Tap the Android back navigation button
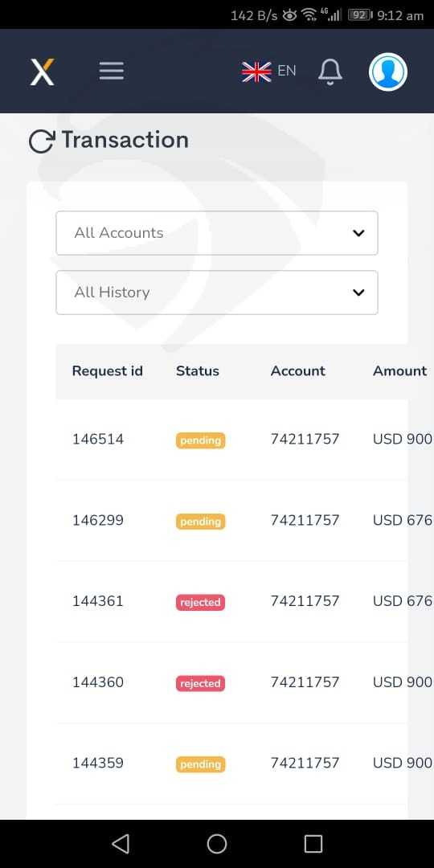The width and height of the screenshot is (434, 868). pyautogui.click(x=120, y=844)
